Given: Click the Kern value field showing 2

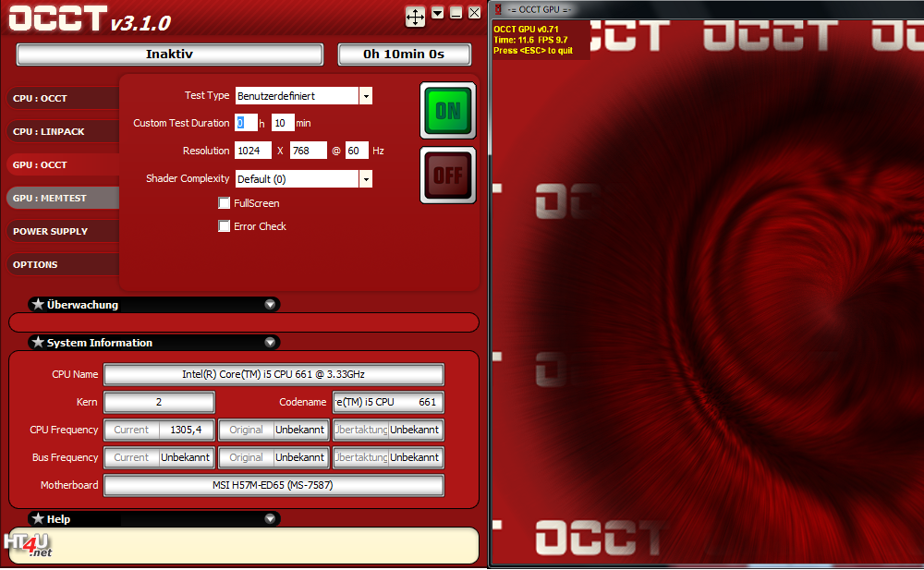Looking at the screenshot, I should pyautogui.click(x=159, y=402).
